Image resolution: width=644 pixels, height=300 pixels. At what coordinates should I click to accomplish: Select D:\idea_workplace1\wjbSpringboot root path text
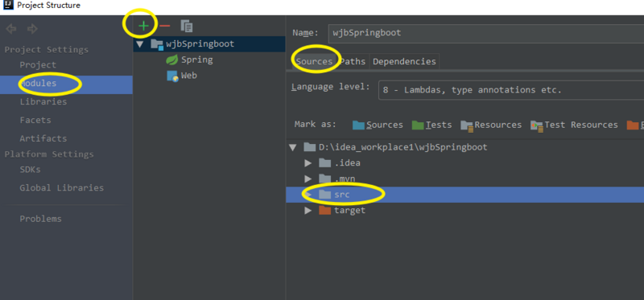coord(403,147)
